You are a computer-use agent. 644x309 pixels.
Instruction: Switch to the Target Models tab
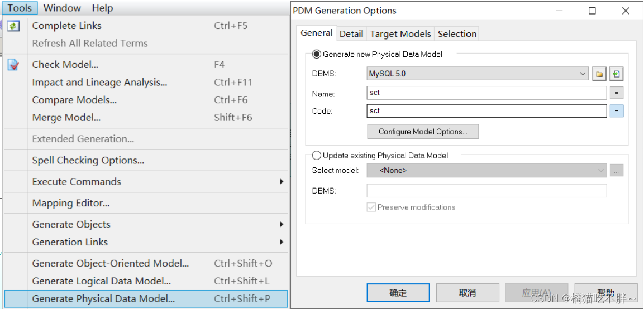coord(400,34)
